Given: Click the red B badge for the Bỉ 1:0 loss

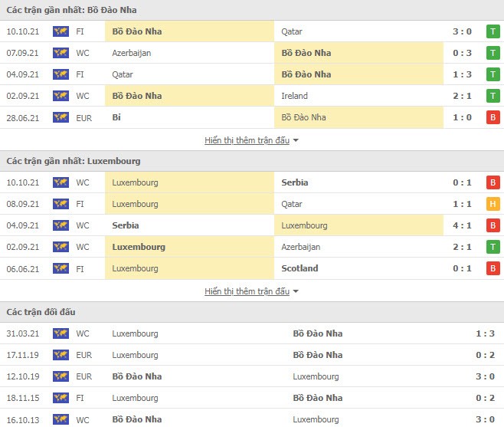Looking at the screenshot, I should (493, 117).
